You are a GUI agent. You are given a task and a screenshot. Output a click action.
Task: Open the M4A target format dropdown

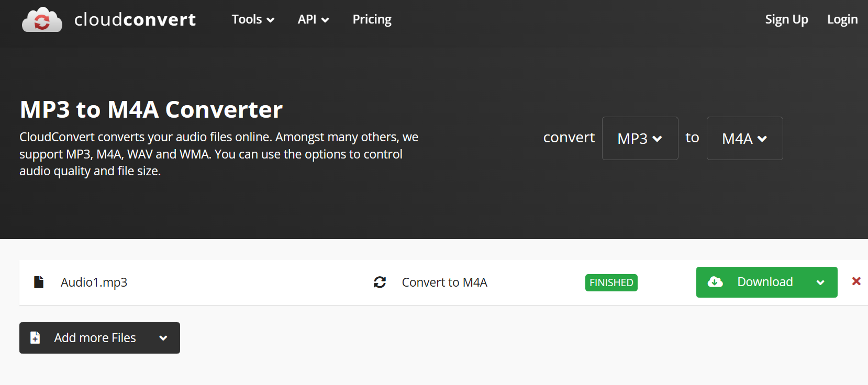[744, 138]
